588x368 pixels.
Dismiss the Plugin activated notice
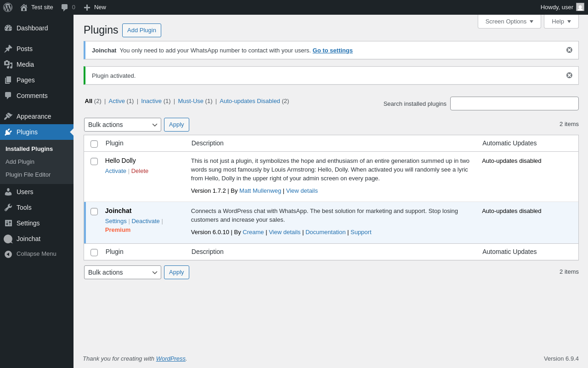[569, 75]
